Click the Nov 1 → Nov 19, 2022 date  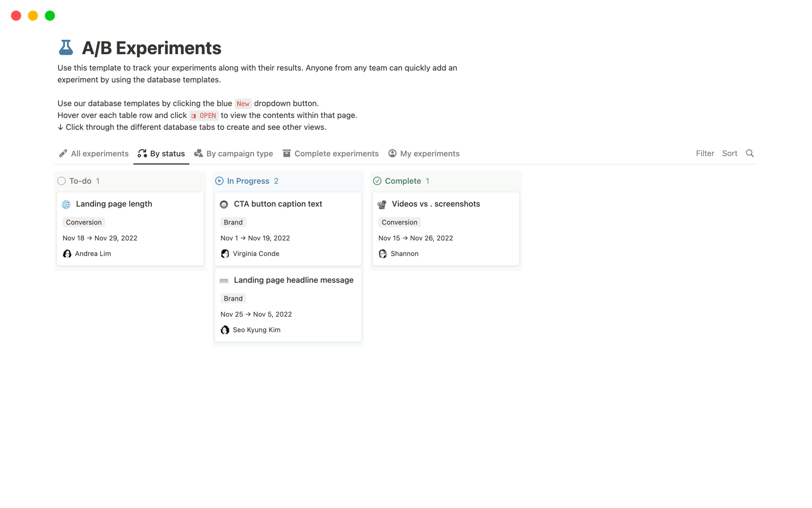point(255,238)
